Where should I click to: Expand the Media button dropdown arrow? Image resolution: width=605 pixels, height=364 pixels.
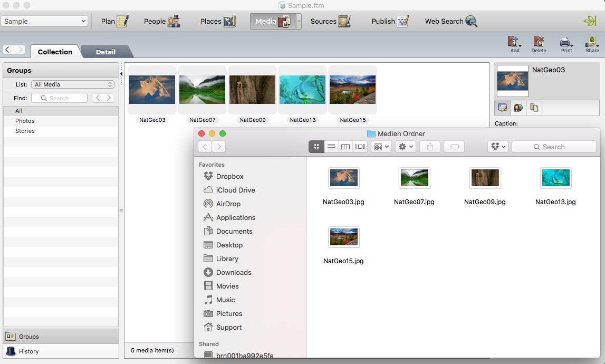point(299,21)
